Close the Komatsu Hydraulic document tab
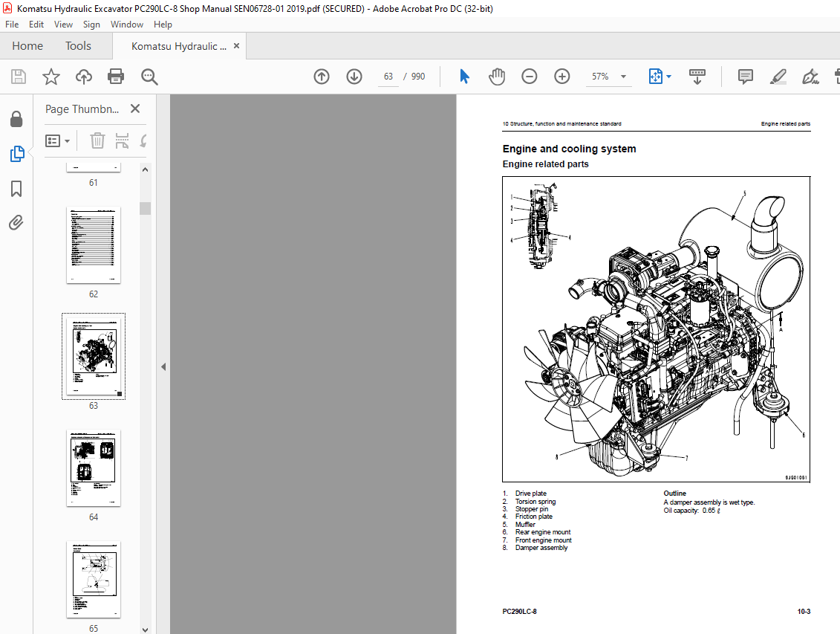 (x=236, y=46)
